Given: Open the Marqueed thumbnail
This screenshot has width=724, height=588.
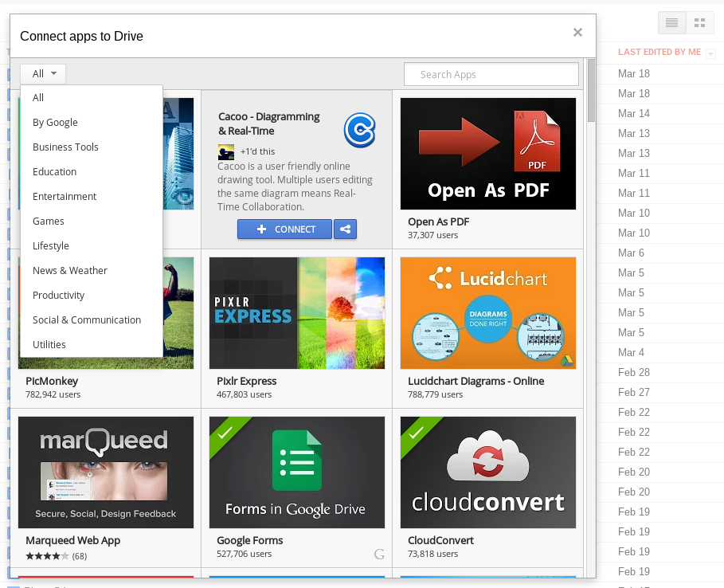Looking at the screenshot, I should coord(106,472).
